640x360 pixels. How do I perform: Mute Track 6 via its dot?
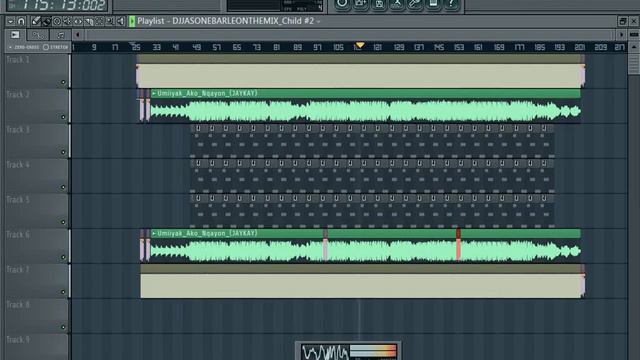63,257
